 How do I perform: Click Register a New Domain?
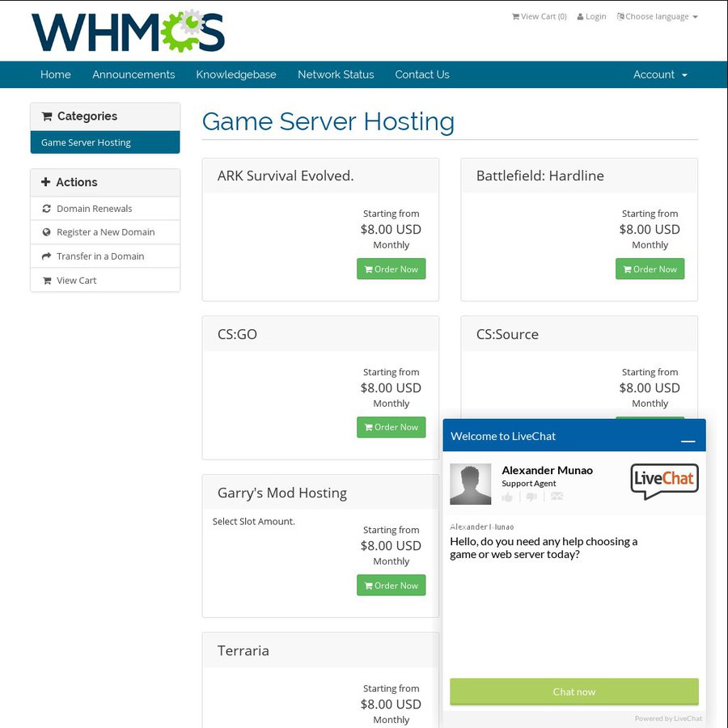tap(105, 233)
